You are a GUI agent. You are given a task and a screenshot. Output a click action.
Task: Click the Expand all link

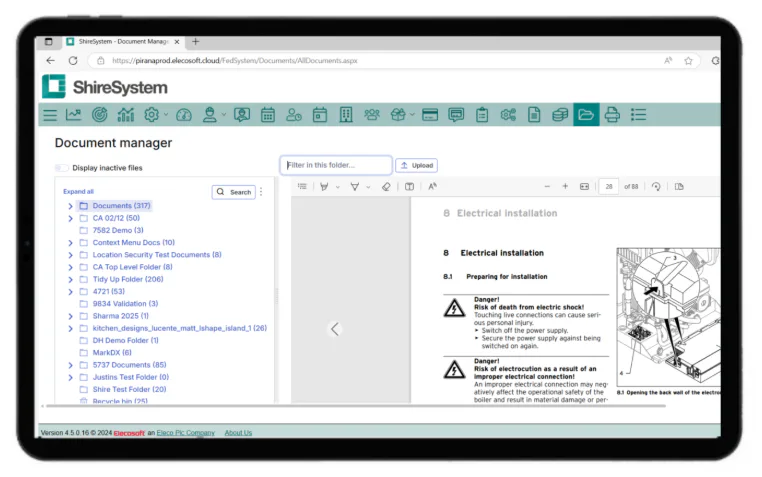click(x=78, y=192)
